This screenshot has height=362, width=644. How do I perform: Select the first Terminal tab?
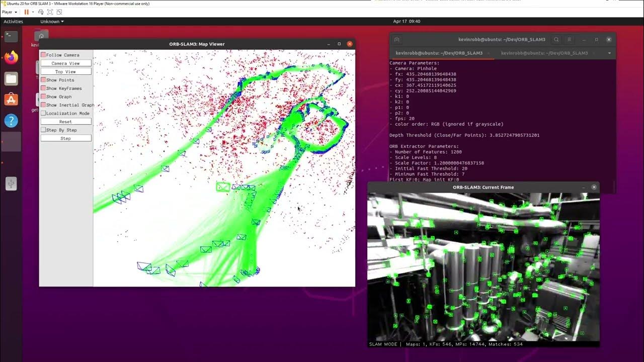(x=439, y=53)
